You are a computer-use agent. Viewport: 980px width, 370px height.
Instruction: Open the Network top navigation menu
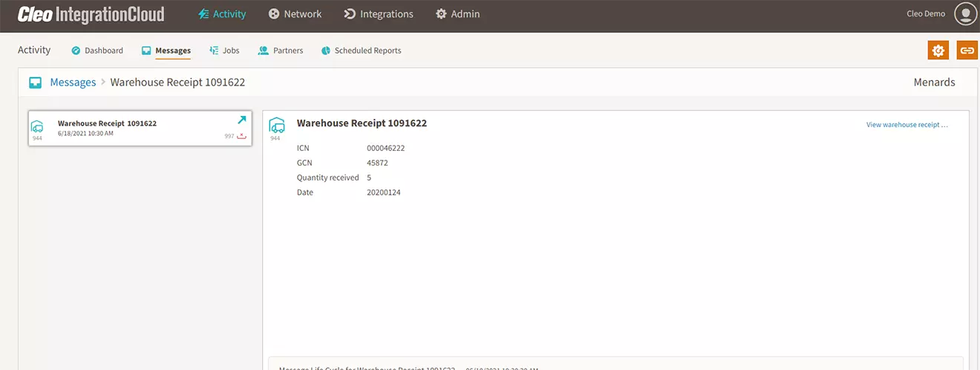pyautogui.click(x=295, y=14)
